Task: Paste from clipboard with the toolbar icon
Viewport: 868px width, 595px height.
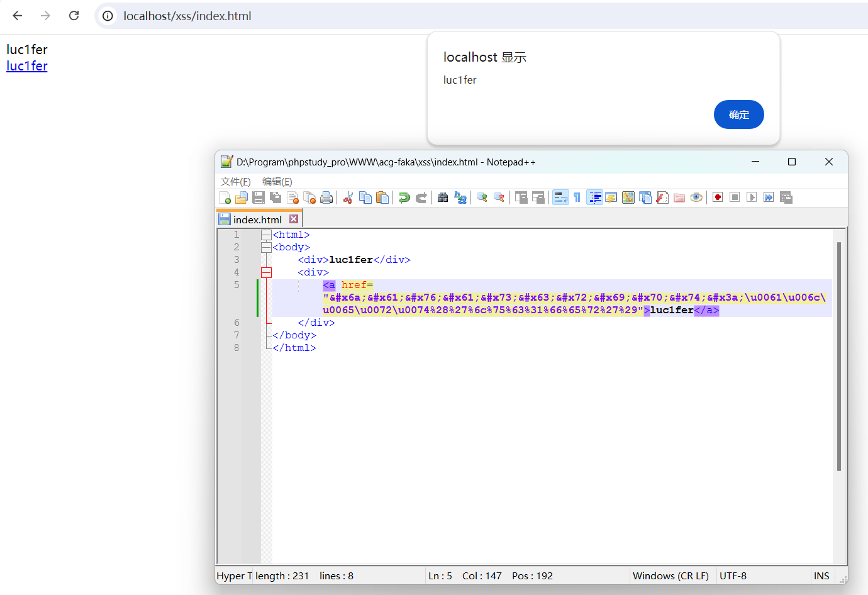Action: tap(382, 197)
